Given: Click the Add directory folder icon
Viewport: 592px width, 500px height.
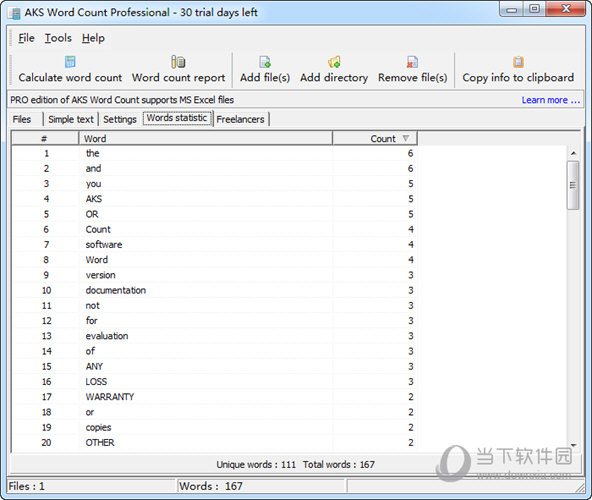Looking at the screenshot, I should [x=334, y=62].
